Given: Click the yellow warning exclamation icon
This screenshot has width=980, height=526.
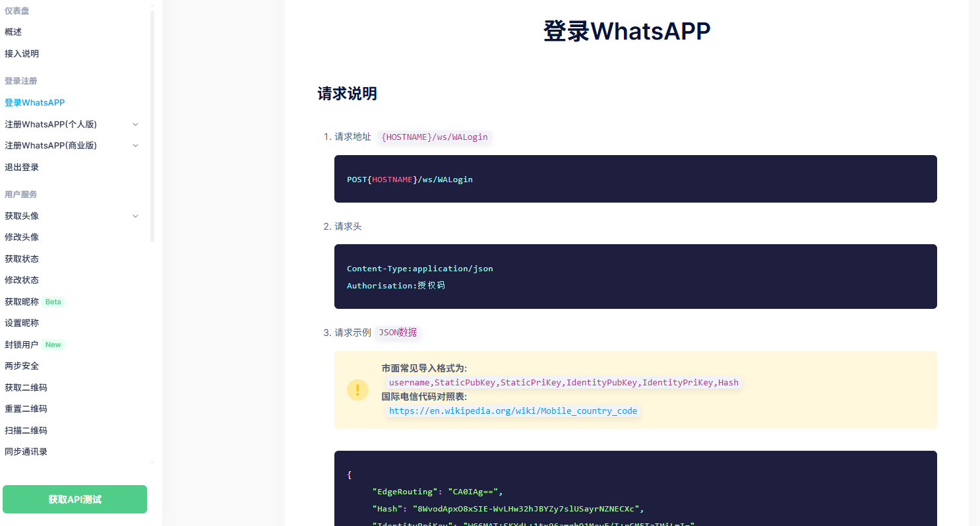Looking at the screenshot, I should [x=357, y=389].
